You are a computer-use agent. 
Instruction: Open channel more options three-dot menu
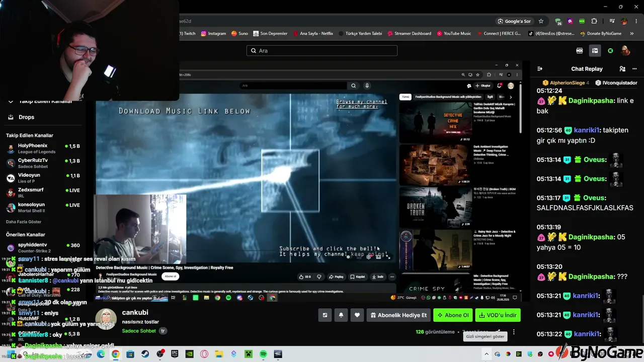click(x=514, y=332)
